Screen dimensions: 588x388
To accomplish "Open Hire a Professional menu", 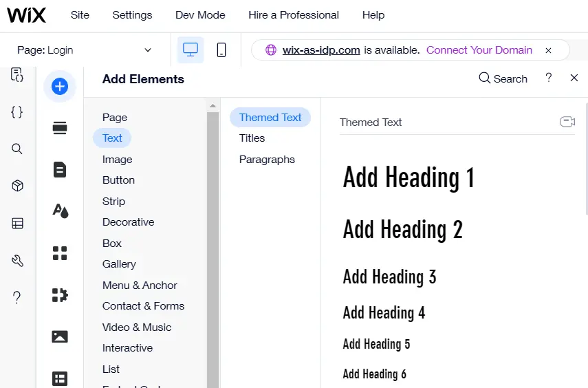I will tap(294, 15).
